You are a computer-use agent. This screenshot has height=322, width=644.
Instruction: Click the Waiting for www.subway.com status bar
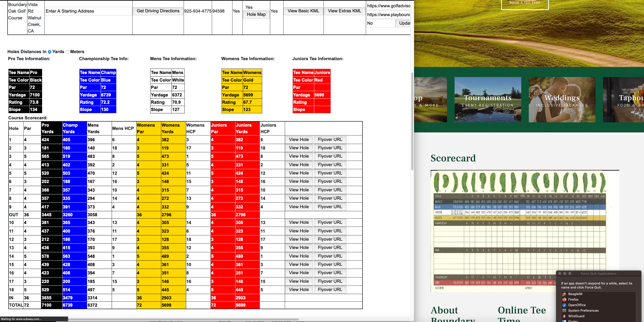click(34, 319)
